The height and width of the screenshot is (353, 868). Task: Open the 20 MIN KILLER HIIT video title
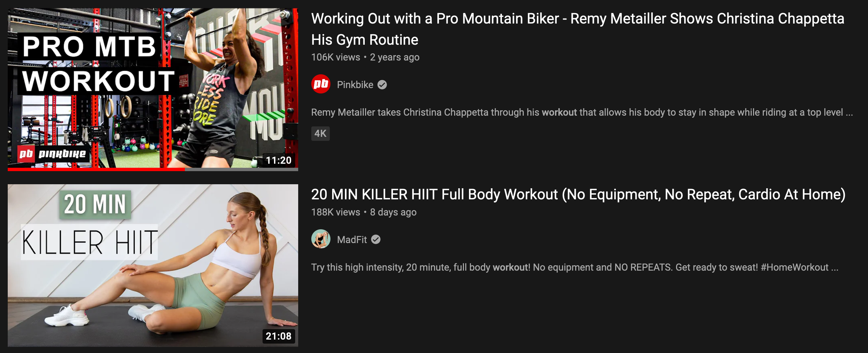(578, 194)
